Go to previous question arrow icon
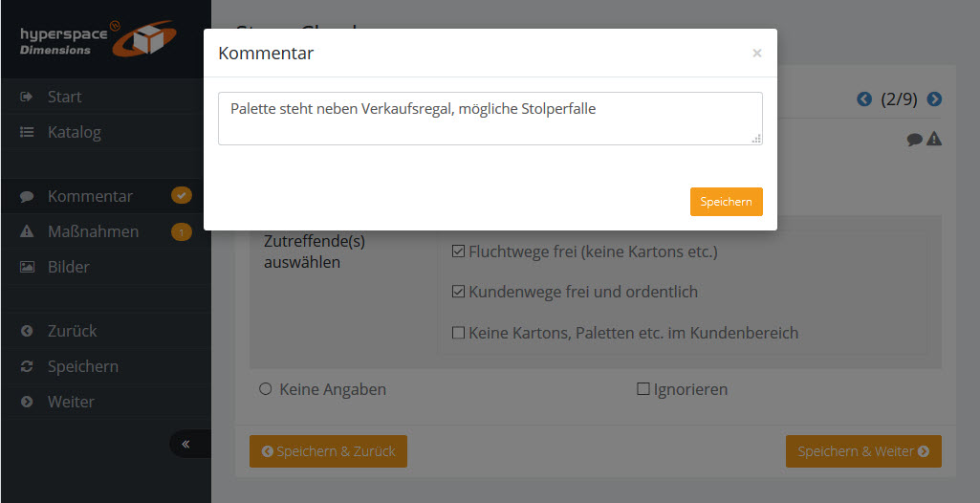The width and height of the screenshot is (980, 503). [x=864, y=98]
